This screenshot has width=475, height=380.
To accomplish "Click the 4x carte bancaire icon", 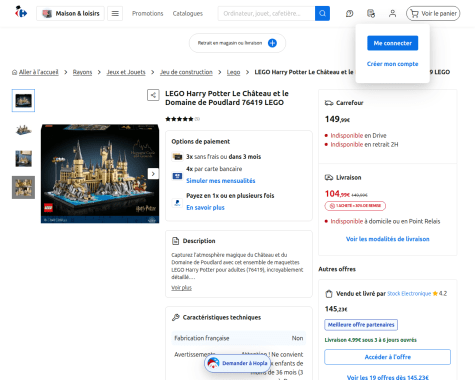I will pyautogui.click(x=177, y=176).
